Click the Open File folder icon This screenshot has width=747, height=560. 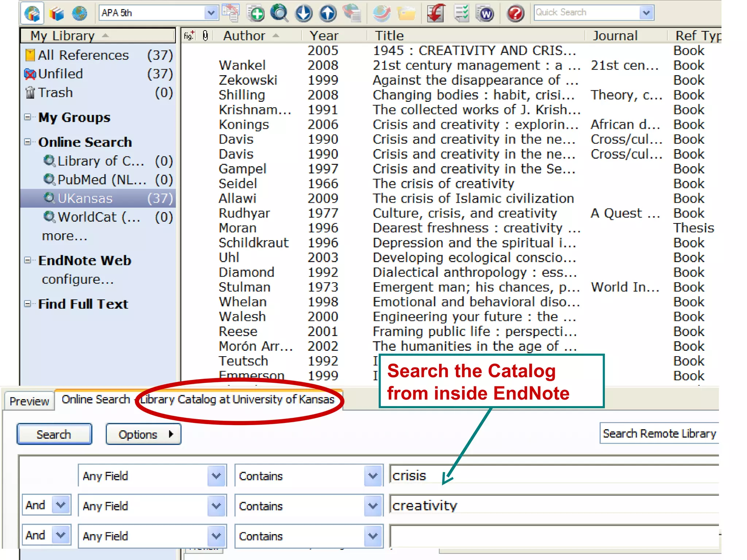(406, 13)
